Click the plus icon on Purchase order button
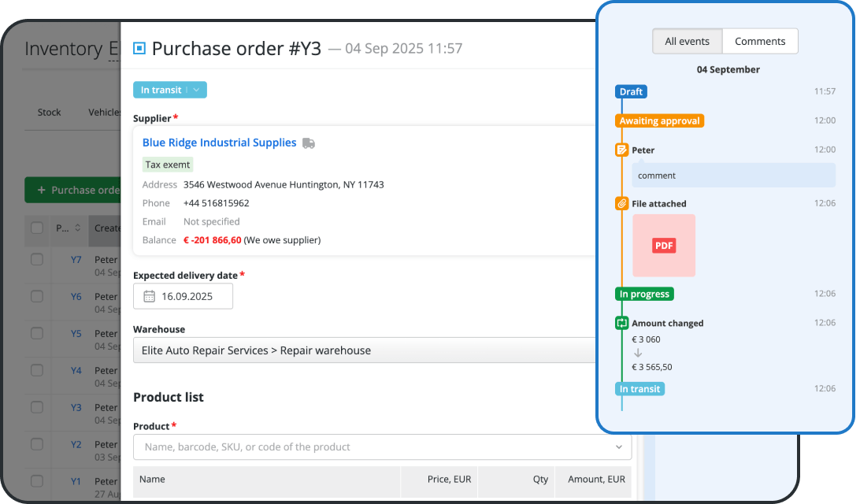 (x=42, y=190)
